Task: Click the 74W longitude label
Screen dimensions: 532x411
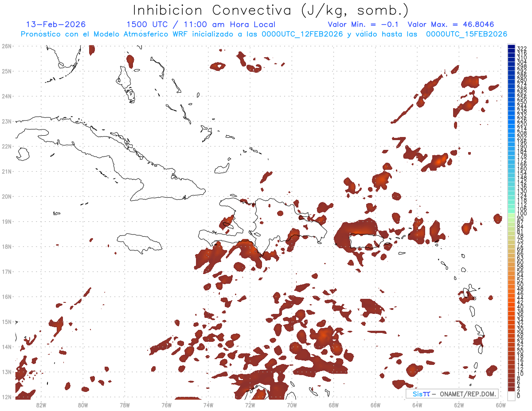Action: (x=208, y=405)
